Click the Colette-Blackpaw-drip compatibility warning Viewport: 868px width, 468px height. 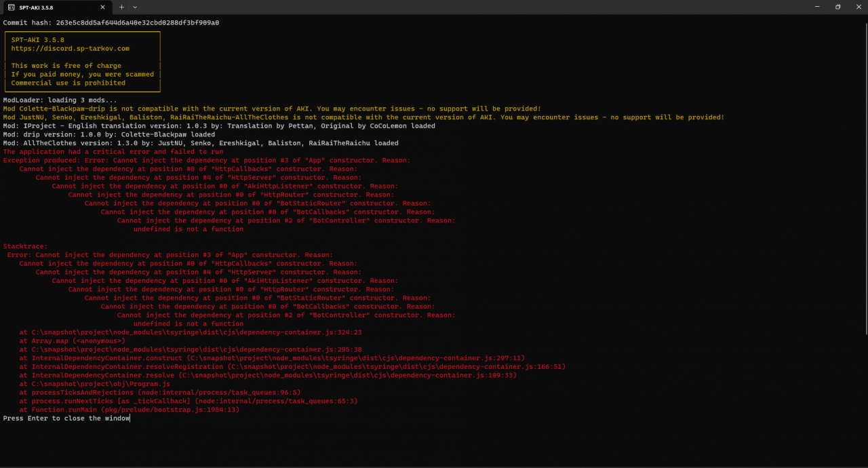[272, 109]
